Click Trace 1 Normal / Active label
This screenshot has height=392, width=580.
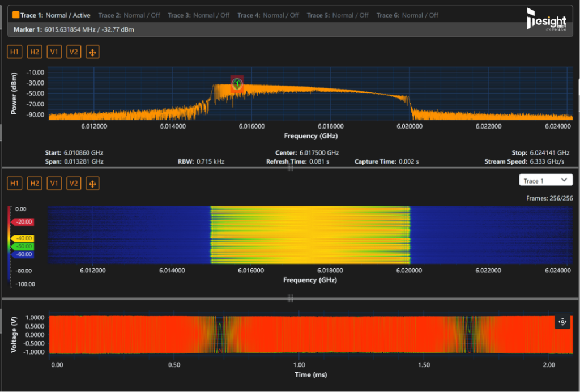(x=52, y=15)
